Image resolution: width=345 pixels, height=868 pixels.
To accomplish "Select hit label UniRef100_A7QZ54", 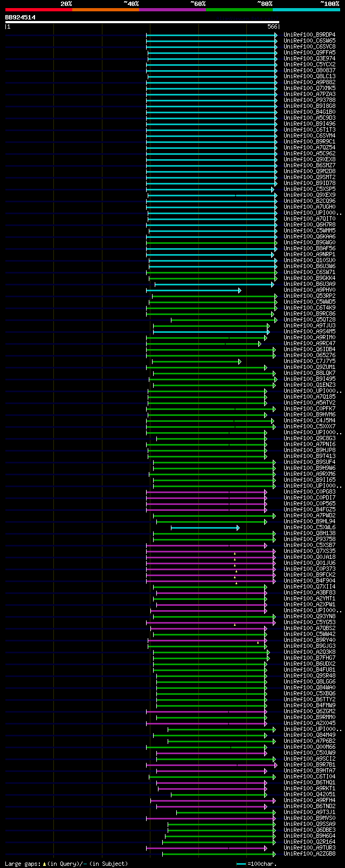I will [309, 147].
